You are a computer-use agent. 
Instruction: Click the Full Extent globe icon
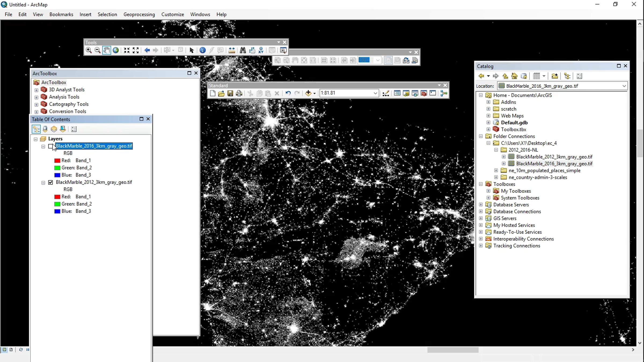(116, 50)
